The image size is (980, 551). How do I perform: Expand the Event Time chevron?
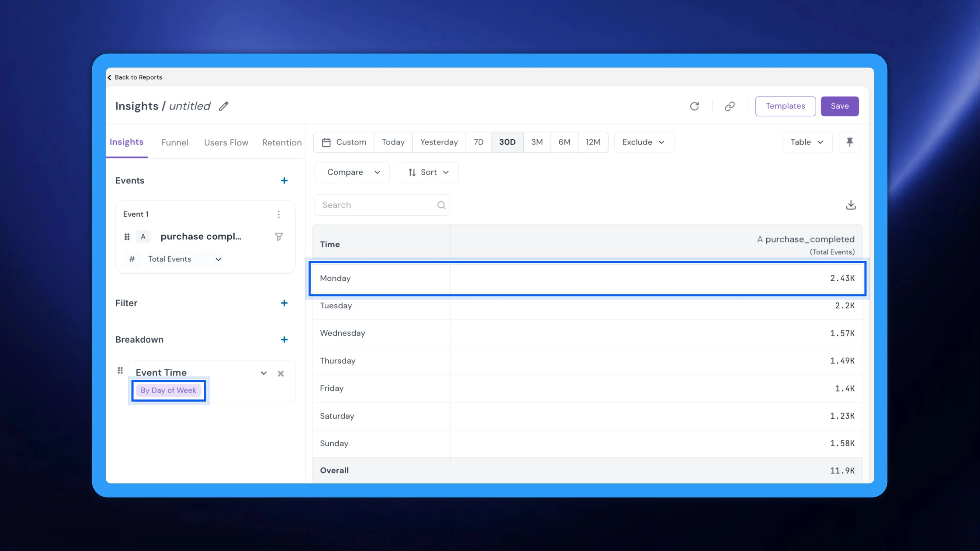coord(264,373)
